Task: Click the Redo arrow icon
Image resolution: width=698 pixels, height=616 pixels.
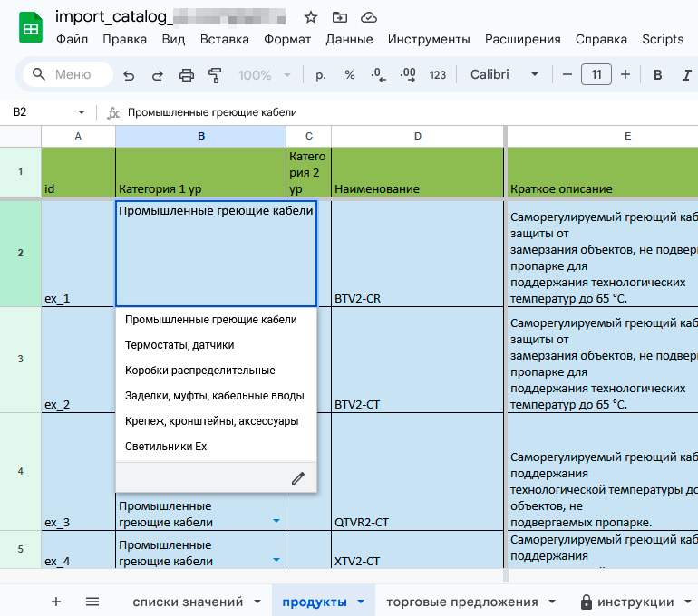Action: [157, 75]
